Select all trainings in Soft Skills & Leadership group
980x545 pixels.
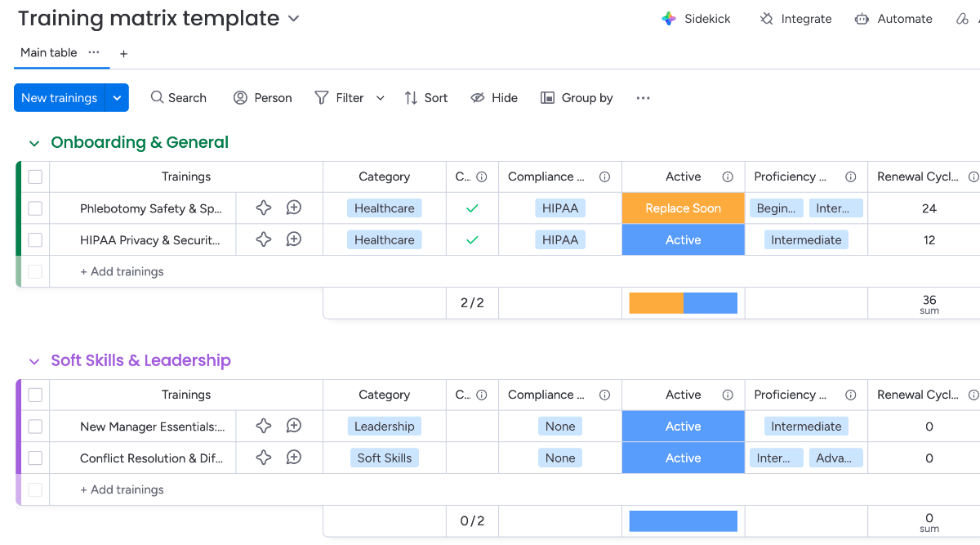click(35, 395)
